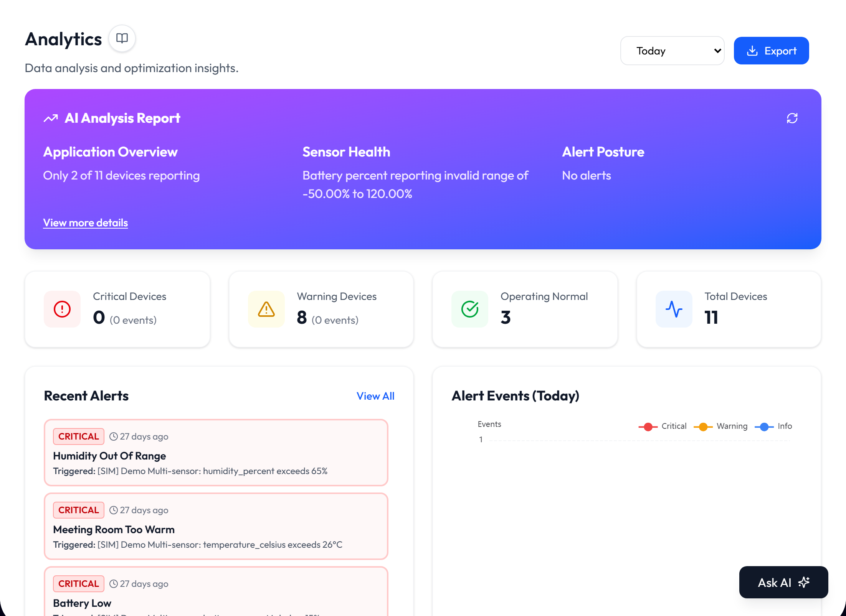Viewport: 846px width, 616px height.
Task: Toggle the Warning series in chart legend
Action: 720,427
